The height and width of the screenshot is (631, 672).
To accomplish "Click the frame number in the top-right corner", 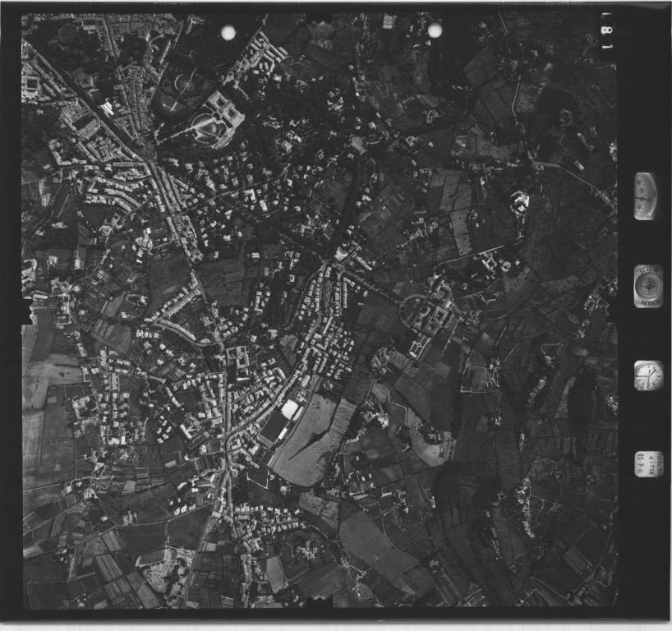I will tap(607, 30).
